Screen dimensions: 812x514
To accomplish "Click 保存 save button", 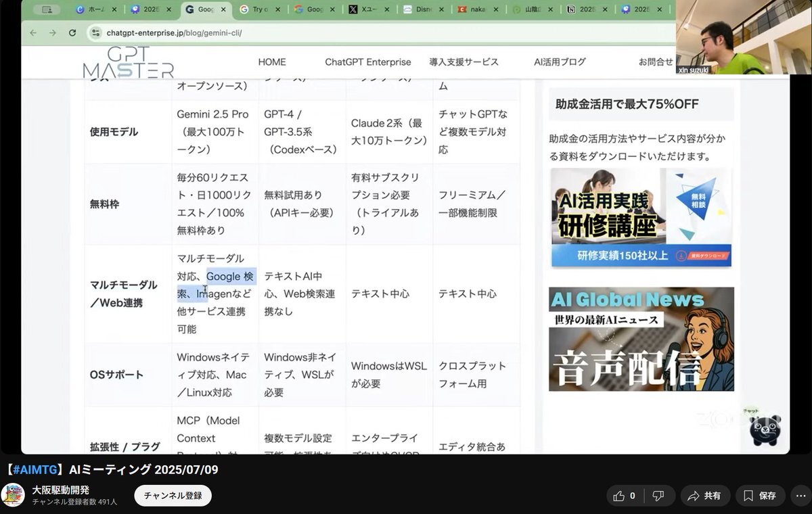I will point(760,496).
